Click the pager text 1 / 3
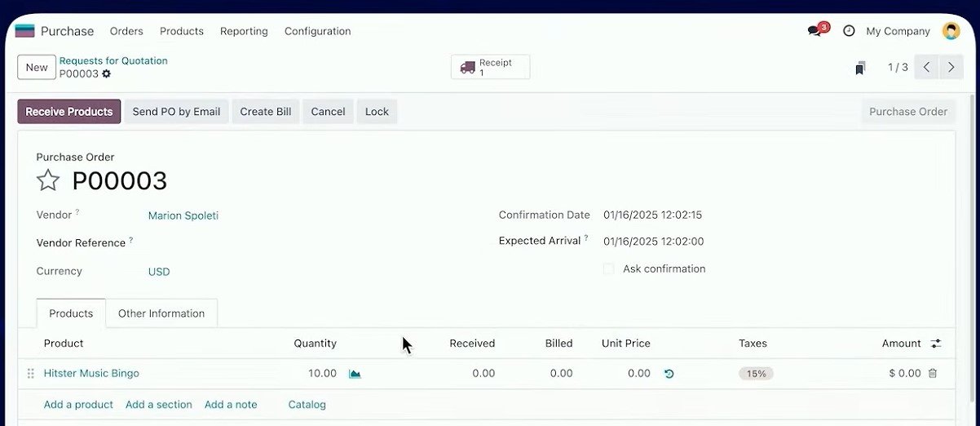Viewport: 980px width, 426px height. [x=898, y=67]
